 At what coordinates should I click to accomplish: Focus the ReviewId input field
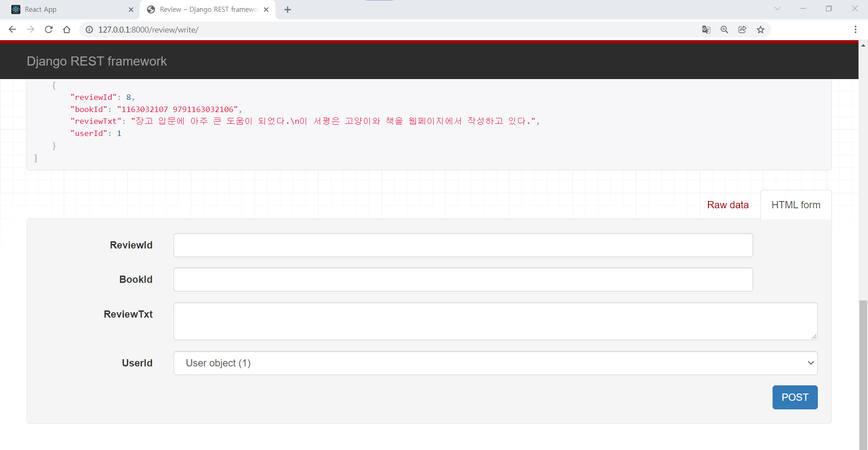pos(463,245)
